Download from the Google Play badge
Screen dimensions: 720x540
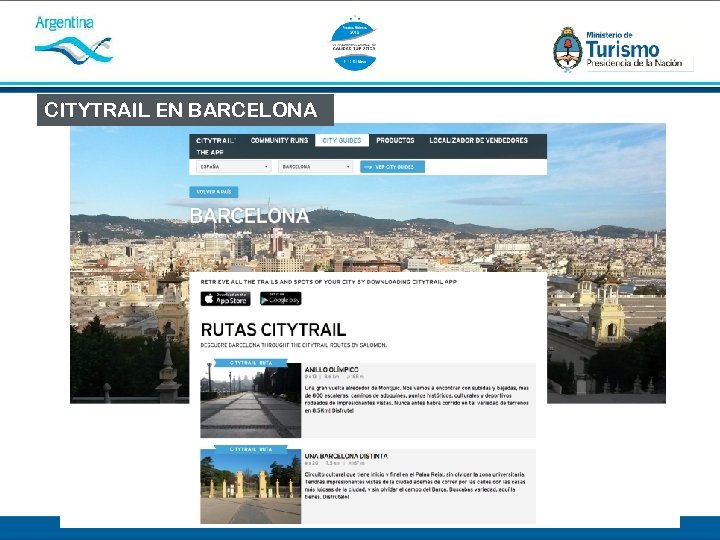click(281, 299)
